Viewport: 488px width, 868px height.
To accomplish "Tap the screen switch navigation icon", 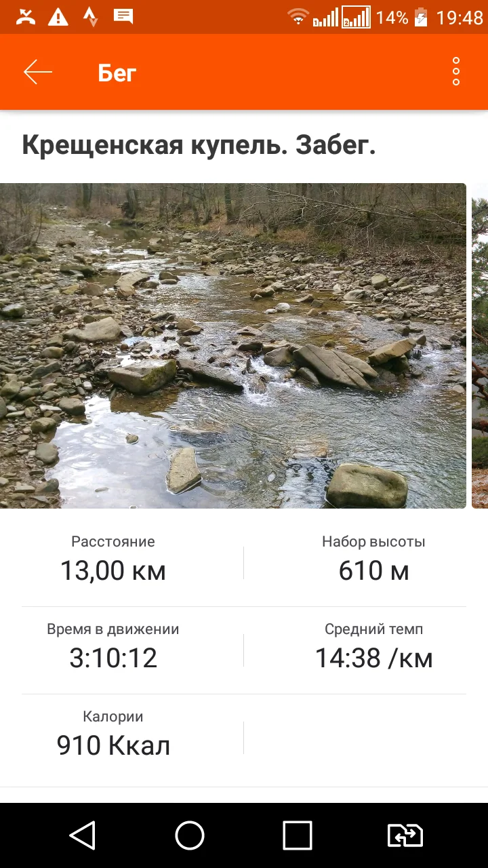I will (x=405, y=835).
